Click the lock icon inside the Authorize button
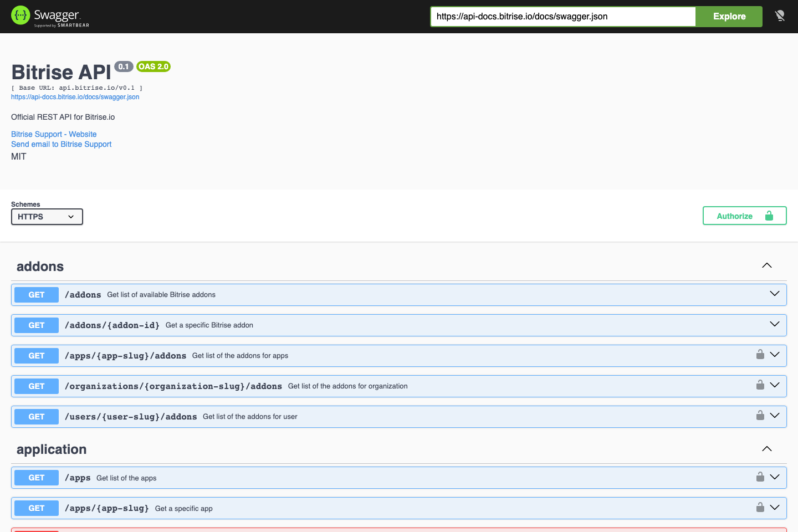This screenshot has width=798, height=532. click(x=769, y=216)
